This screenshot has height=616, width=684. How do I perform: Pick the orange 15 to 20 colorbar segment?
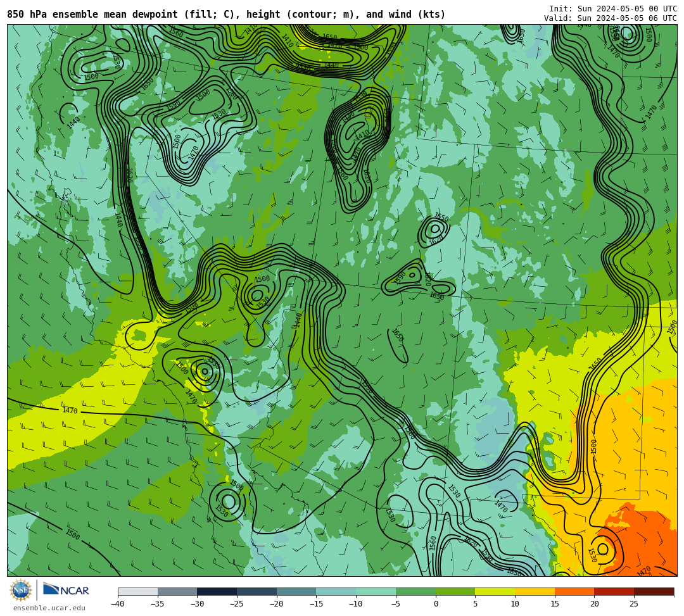tap(574, 591)
